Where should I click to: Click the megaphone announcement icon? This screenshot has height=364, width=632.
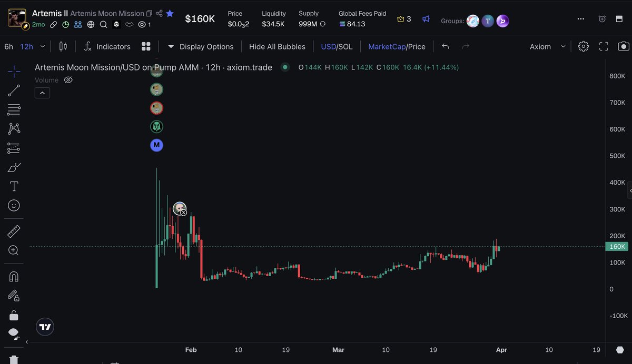click(x=426, y=19)
